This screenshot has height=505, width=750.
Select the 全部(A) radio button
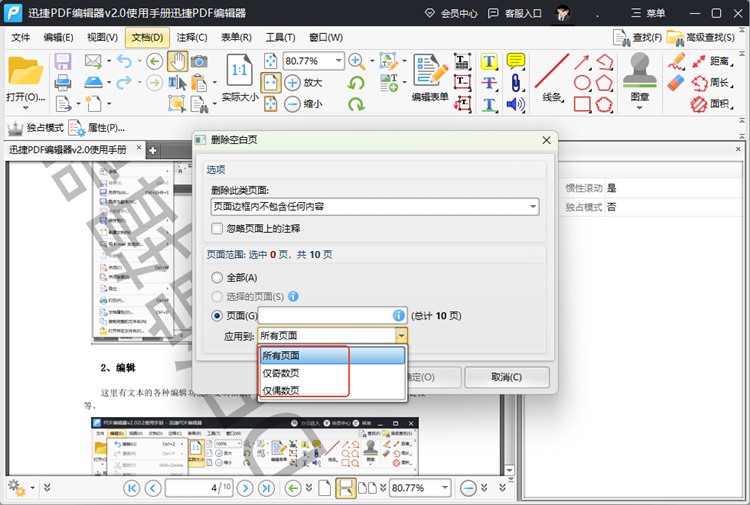pos(217,277)
